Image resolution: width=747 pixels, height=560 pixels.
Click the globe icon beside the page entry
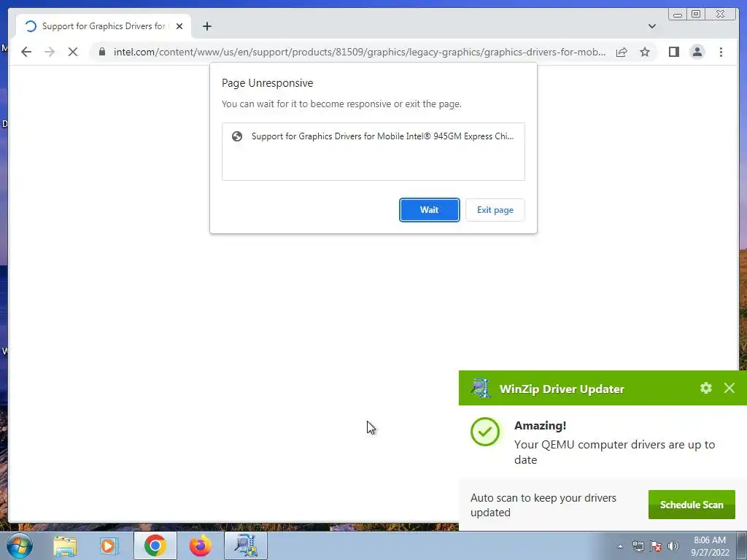click(237, 136)
